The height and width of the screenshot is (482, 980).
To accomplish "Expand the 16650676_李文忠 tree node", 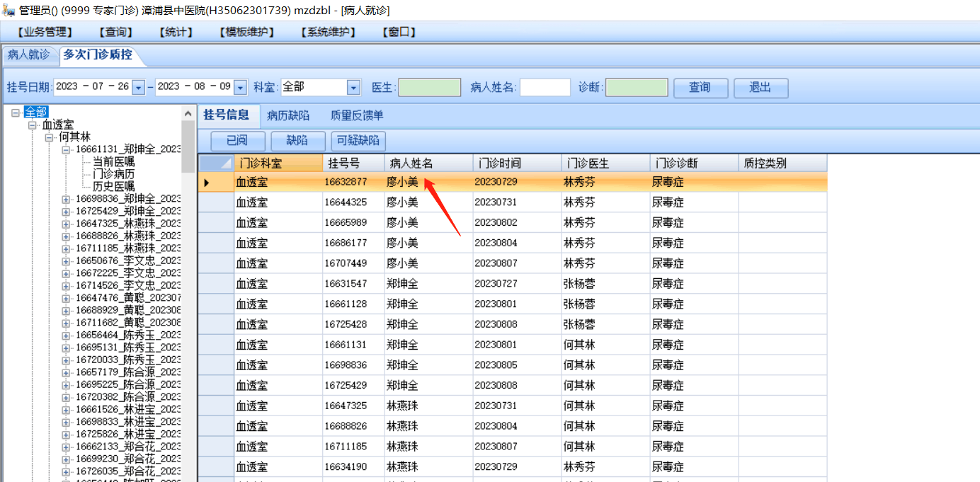I will (67, 261).
